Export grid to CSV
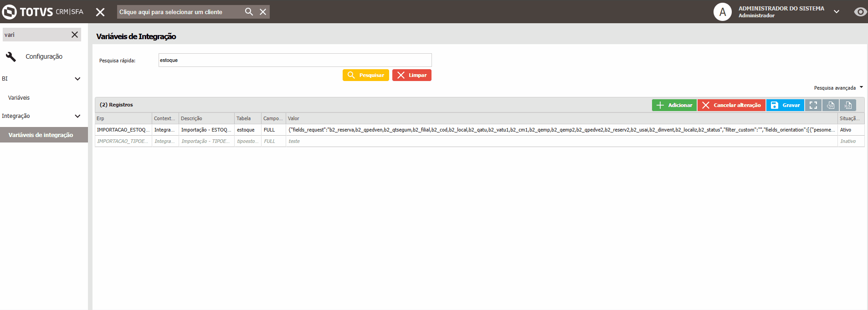The height and width of the screenshot is (310, 868). pos(831,105)
